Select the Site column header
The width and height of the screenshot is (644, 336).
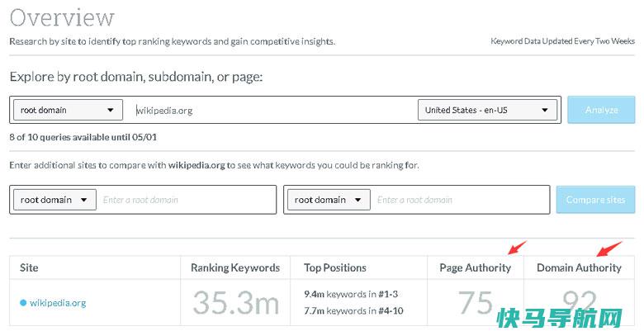tap(29, 267)
